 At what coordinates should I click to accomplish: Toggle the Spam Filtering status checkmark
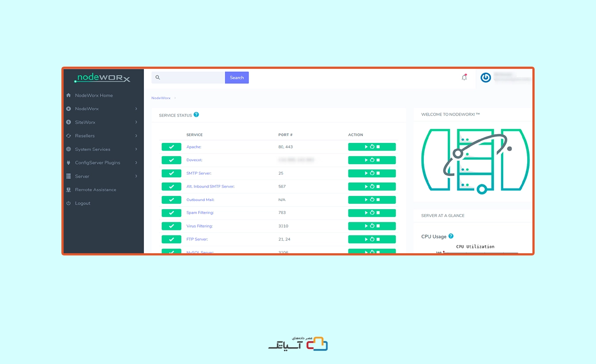pos(171,213)
